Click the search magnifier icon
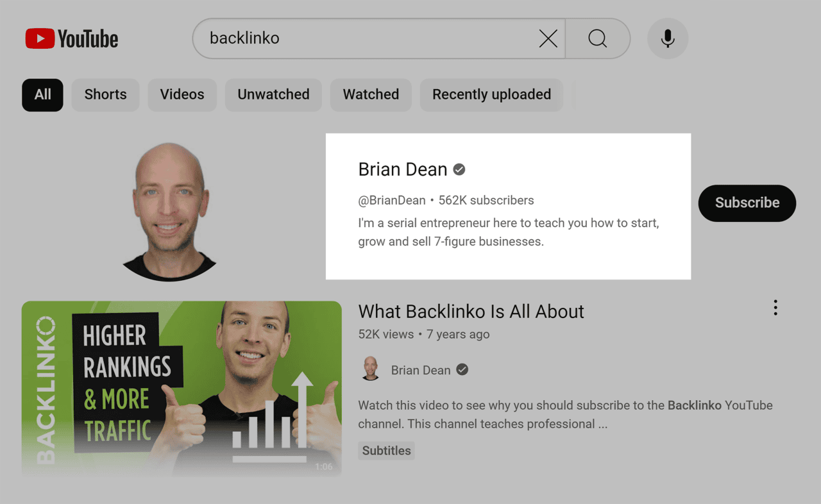Screen dimensions: 821x504 (597, 38)
